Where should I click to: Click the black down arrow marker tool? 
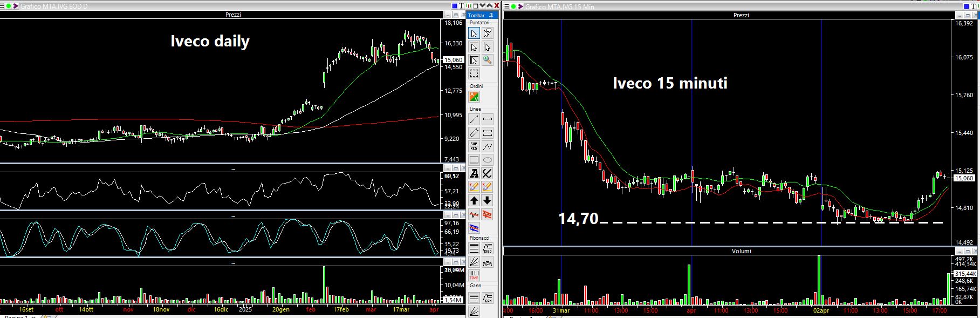click(487, 200)
